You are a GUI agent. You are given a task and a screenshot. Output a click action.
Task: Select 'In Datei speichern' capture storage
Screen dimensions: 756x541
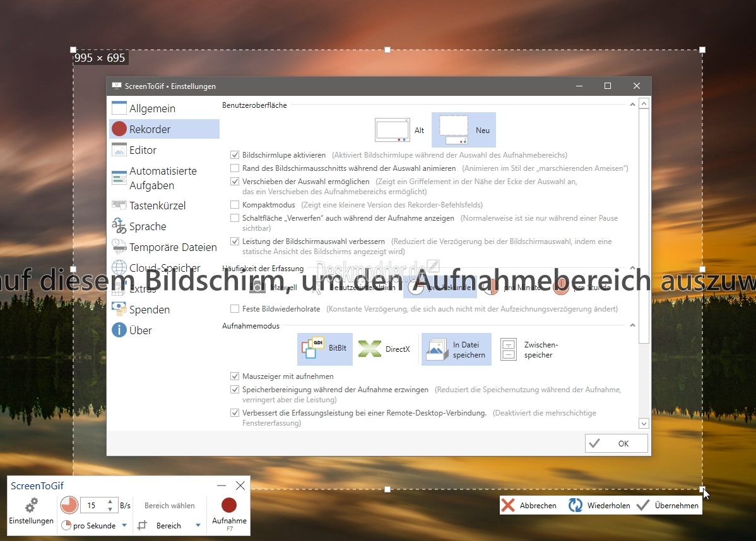pyautogui.click(x=457, y=349)
